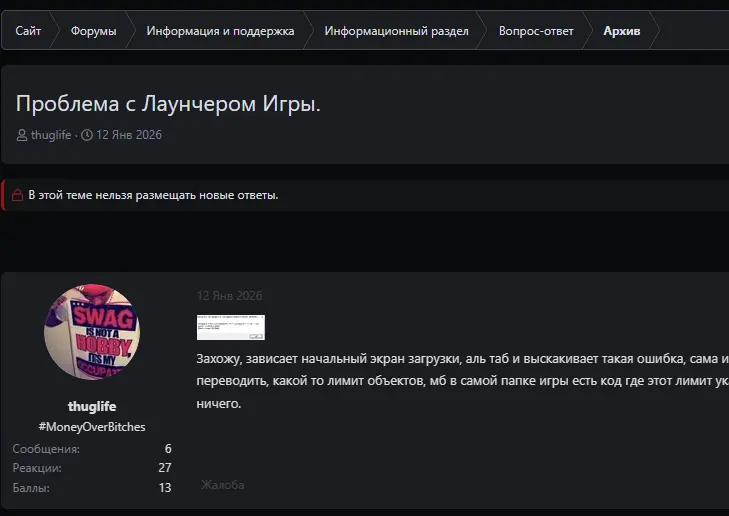The image size is (729, 516).
Task: Click the Баллы count of 13
Action: coord(165,488)
